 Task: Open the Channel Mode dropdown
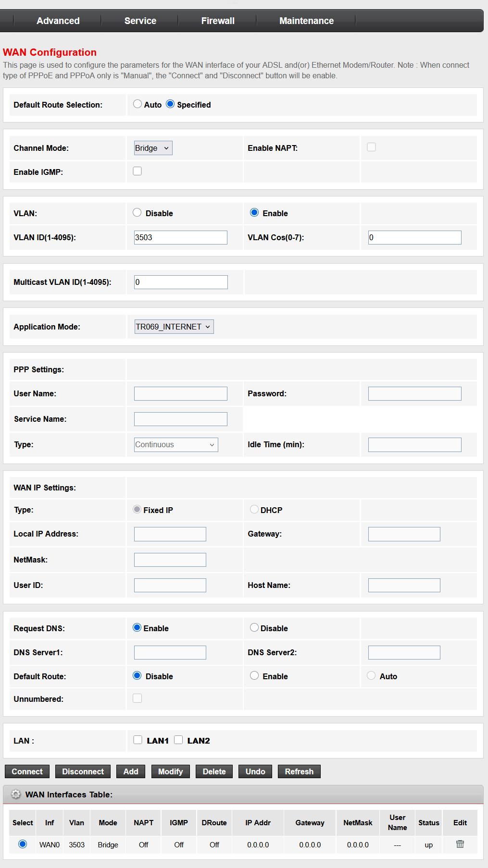click(x=153, y=148)
